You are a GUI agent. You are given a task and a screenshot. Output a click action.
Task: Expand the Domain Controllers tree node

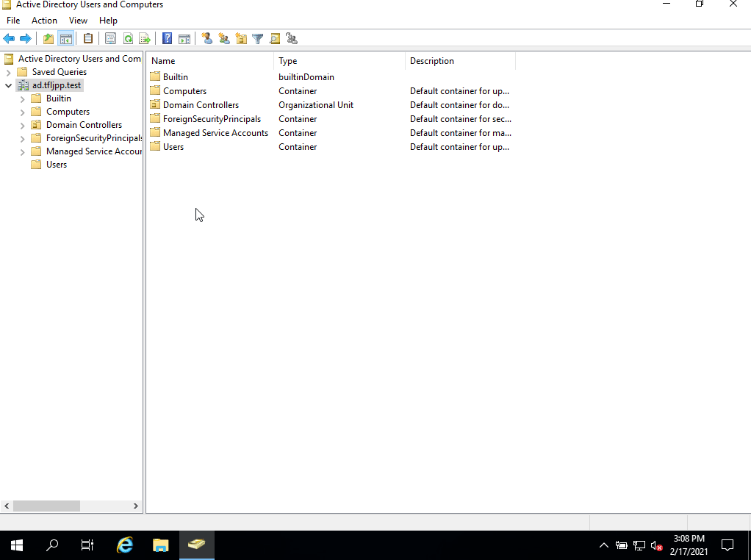(22, 125)
